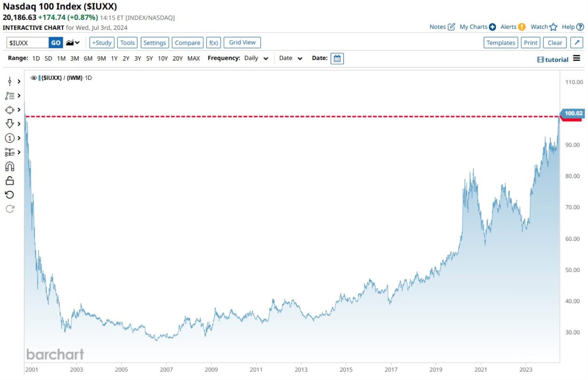Select the 5D range
This screenshot has width=588, height=380.
click(x=48, y=58)
